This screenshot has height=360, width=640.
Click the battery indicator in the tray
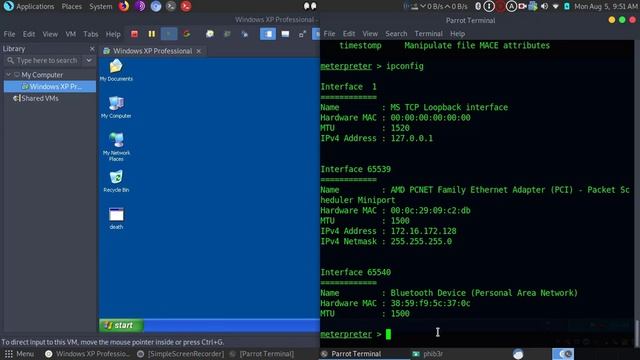coord(567,6)
